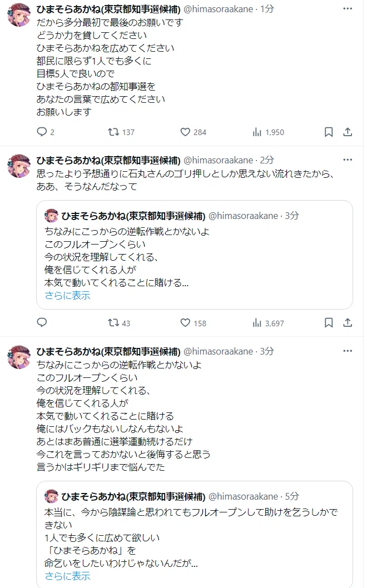The image size is (367, 588).
Task: Expand quoted tweet with さらに表示 under 3分
Action: pos(67,296)
